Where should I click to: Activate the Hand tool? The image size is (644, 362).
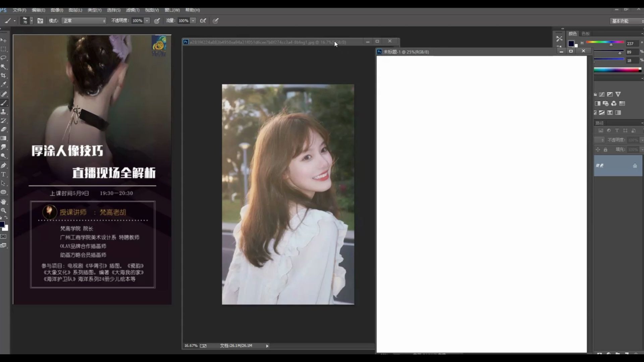[x=4, y=201]
